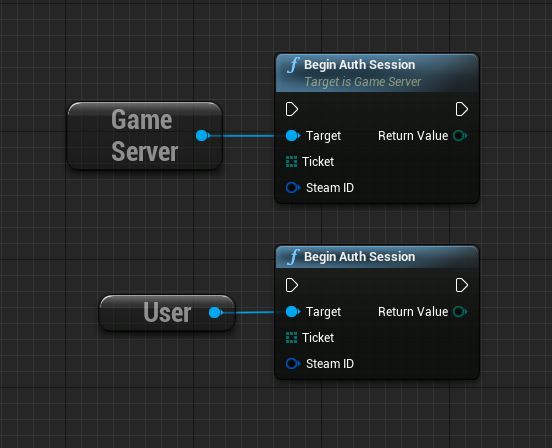Click the output pin of Game Server node
Viewport: 552px width, 448px height.
(x=202, y=135)
